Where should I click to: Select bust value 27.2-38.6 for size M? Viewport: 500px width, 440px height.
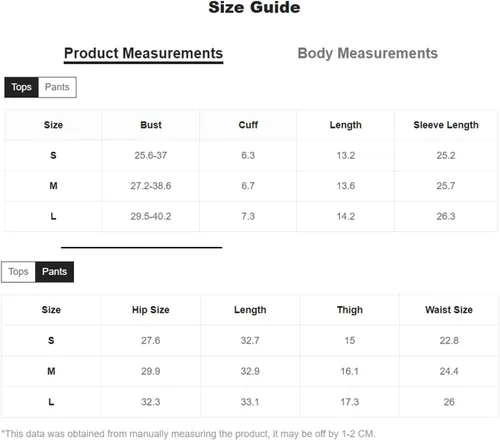(x=151, y=186)
